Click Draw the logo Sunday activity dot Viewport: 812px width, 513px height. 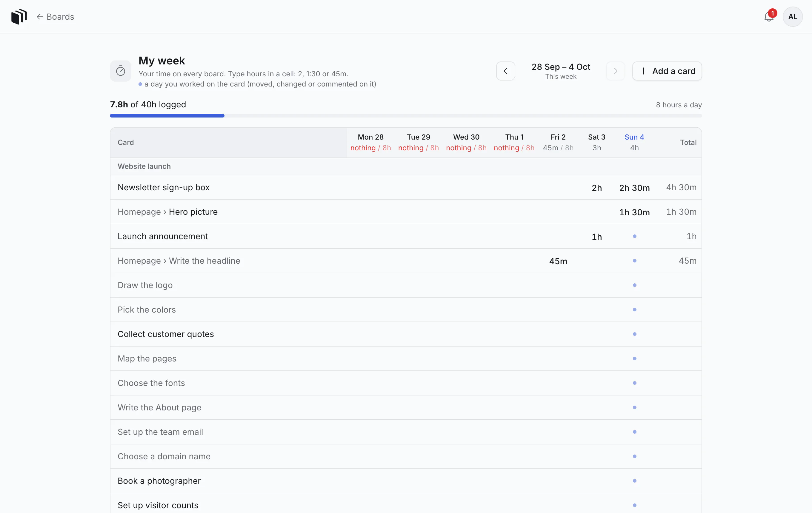634,285
